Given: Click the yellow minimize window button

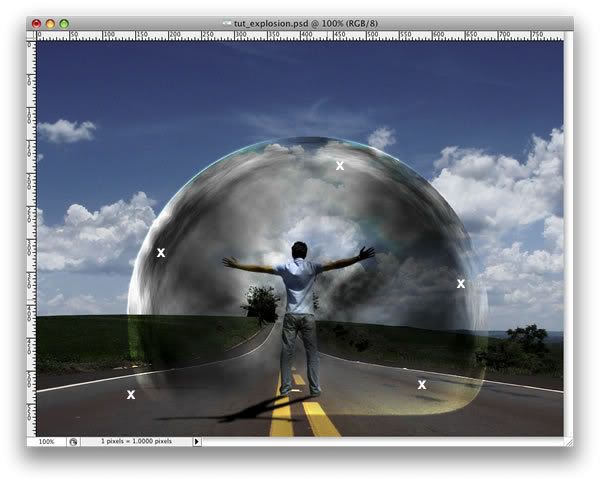Looking at the screenshot, I should [x=51, y=24].
